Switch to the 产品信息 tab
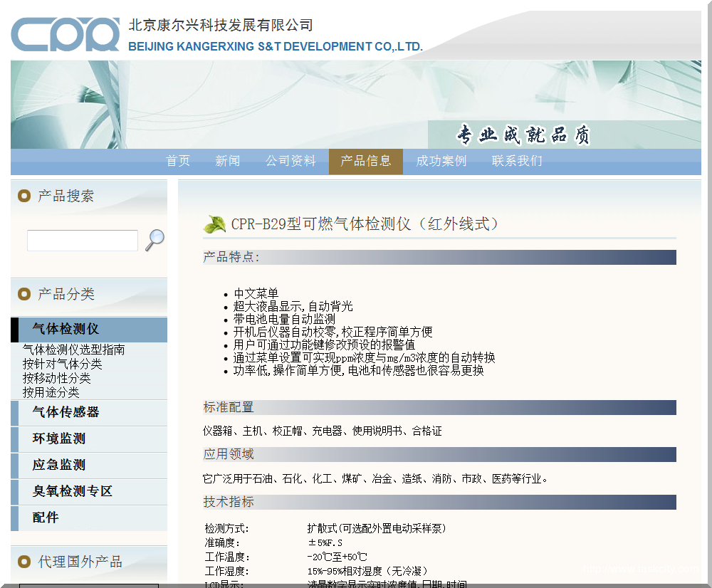The image size is (712, 588). point(365,161)
